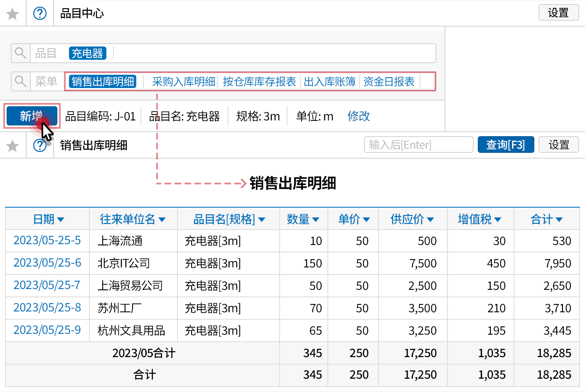This screenshot has height=392, width=585.
Task: Open the 数量 column dropdown
Action: click(x=316, y=220)
